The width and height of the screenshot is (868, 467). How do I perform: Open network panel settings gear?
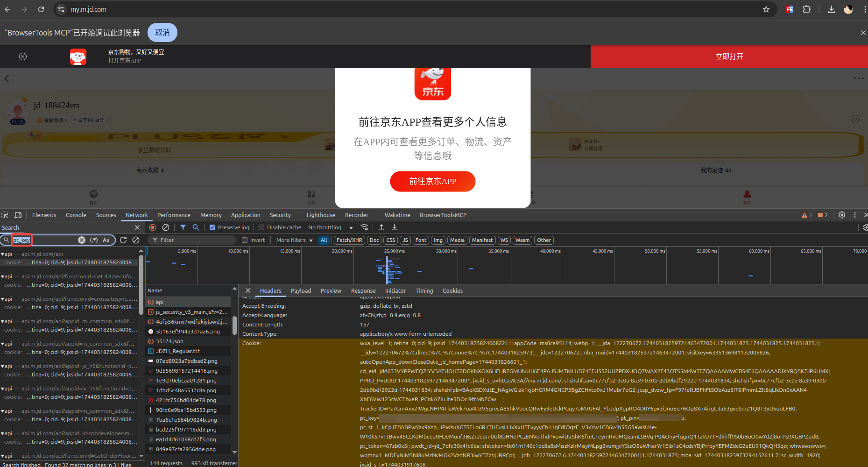(x=865, y=227)
